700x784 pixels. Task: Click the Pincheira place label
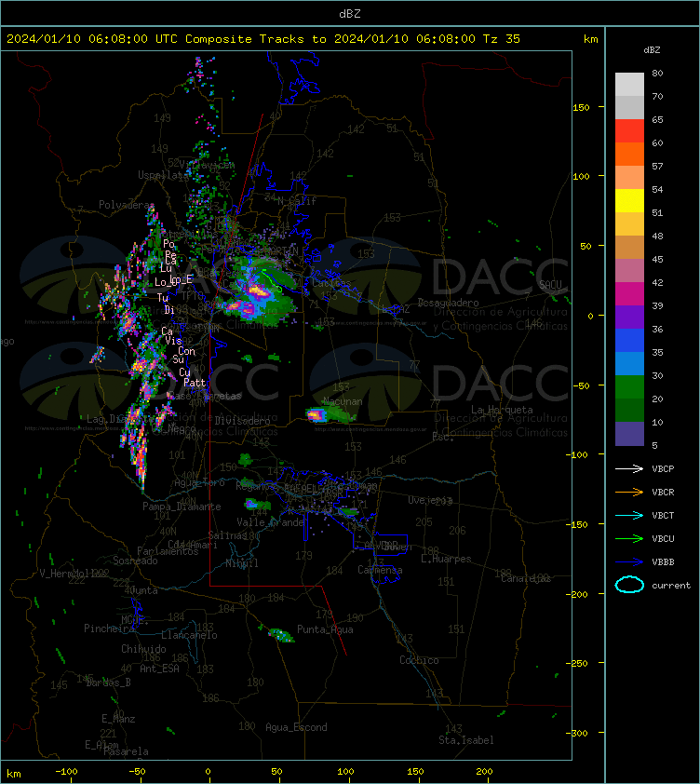coord(109,629)
